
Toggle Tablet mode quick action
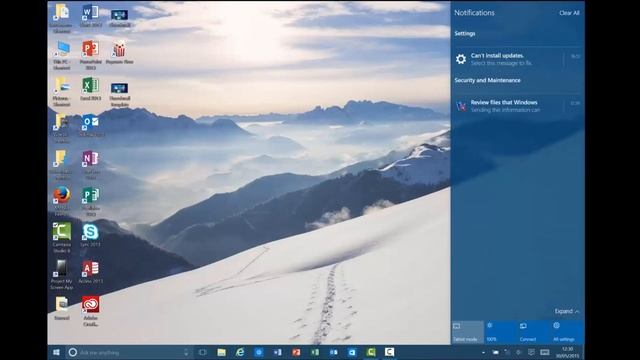click(x=467, y=332)
